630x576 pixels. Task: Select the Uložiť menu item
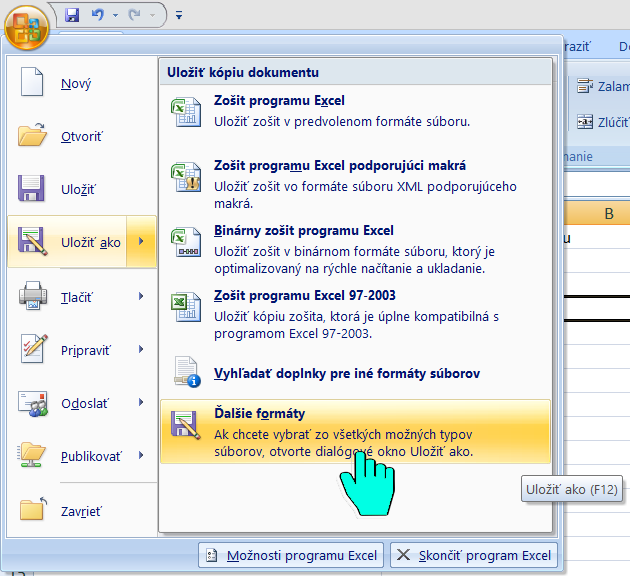click(x=82, y=189)
